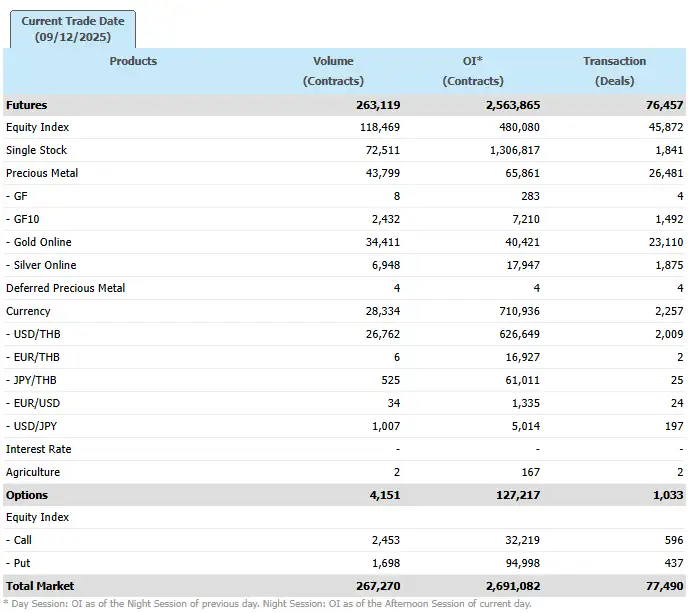Select the Options summary row label
Image resolution: width=688 pixels, height=613 pixels.
coord(27,496)
